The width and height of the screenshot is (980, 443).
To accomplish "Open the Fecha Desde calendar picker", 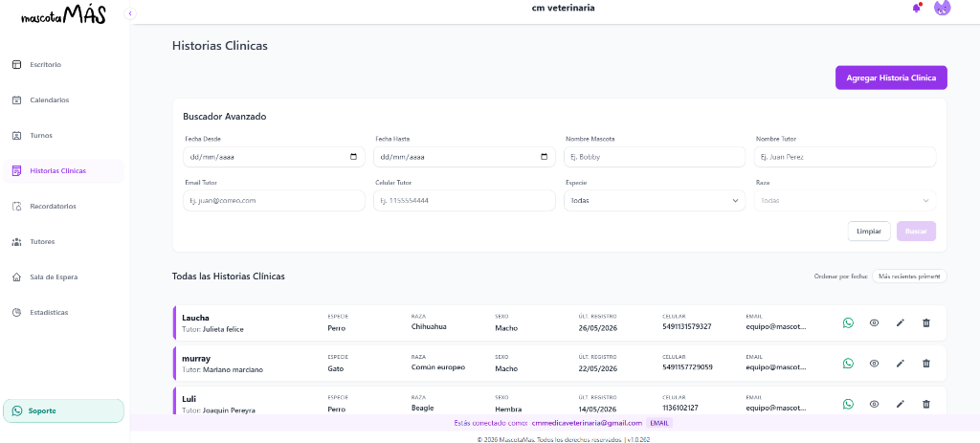I will coord(354,157).
